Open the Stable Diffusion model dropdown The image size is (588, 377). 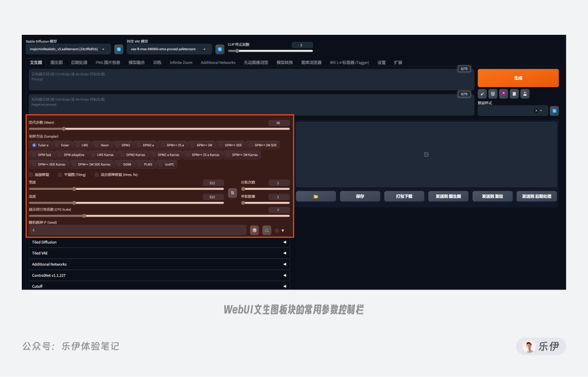(x=68, y=49)
